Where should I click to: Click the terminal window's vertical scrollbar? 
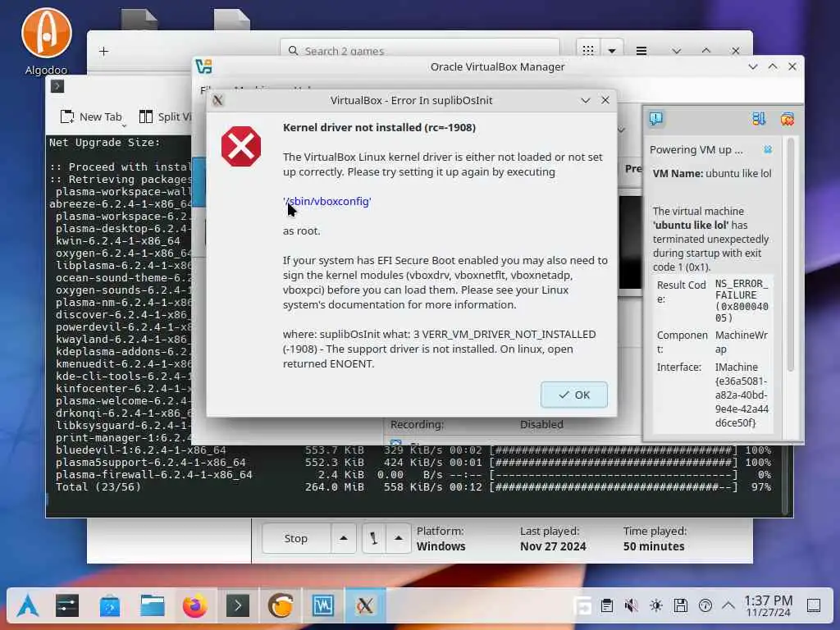(785, 480)
